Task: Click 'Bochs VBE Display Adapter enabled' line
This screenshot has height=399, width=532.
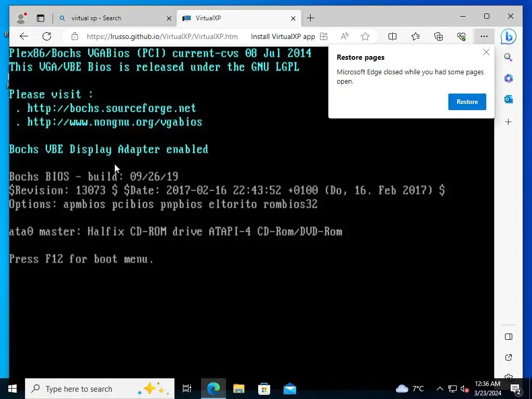Action: coord(109,149)
